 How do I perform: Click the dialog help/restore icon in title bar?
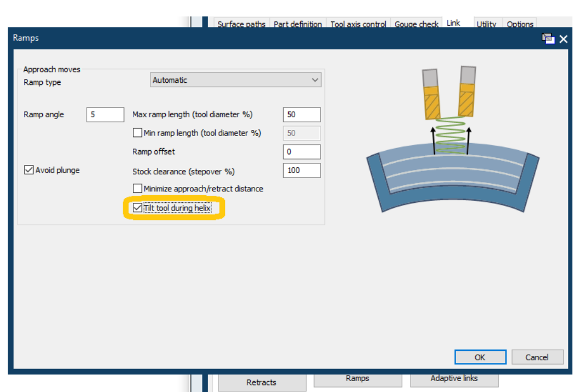(x=548, y=38)
